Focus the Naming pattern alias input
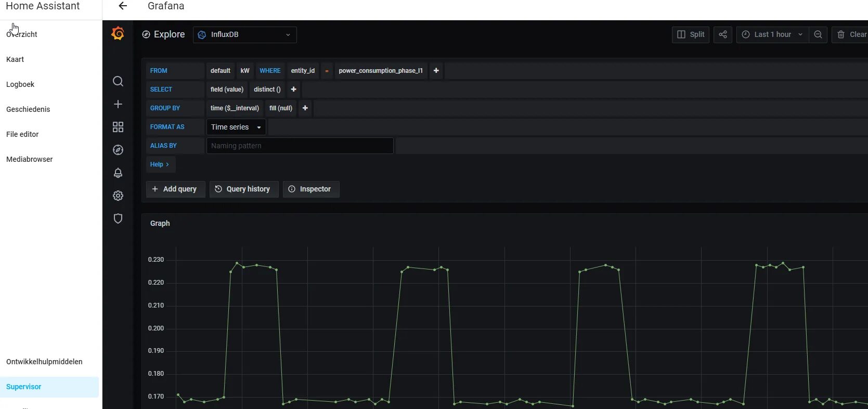 (300, 146)
